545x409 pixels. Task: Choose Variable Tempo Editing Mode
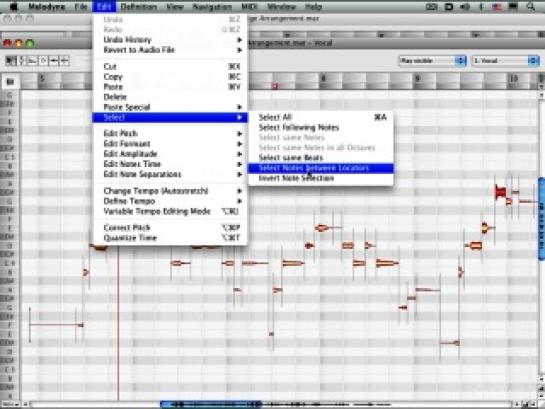click(x=170, y=211)
